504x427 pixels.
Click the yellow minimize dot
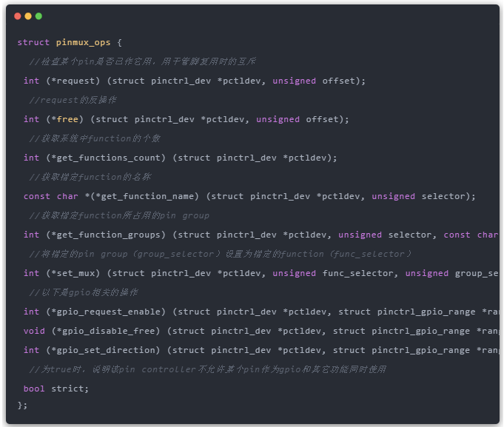(28, 16)
